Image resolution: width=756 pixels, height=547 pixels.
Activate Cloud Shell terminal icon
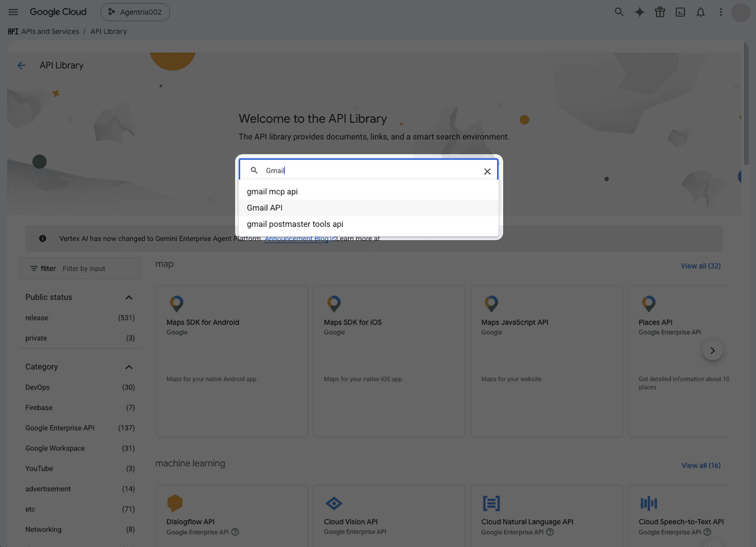(x=681, y=12)
